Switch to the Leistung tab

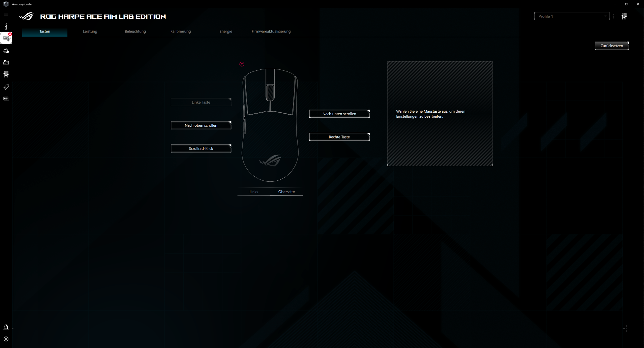pyautogui.click(x=90, y=32)
